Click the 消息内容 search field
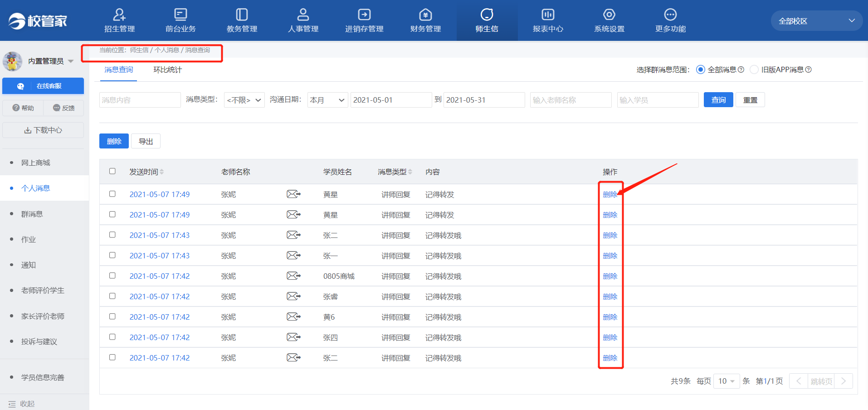 tap(140, 100)
